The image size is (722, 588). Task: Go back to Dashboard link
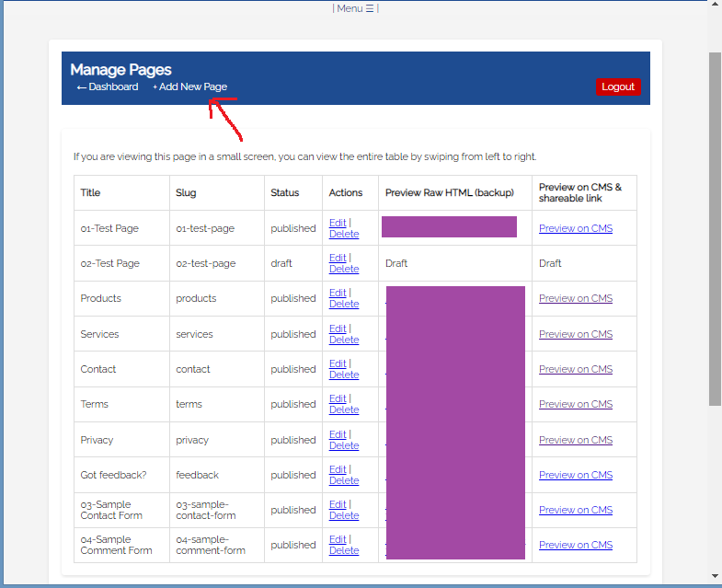(107, 86)
